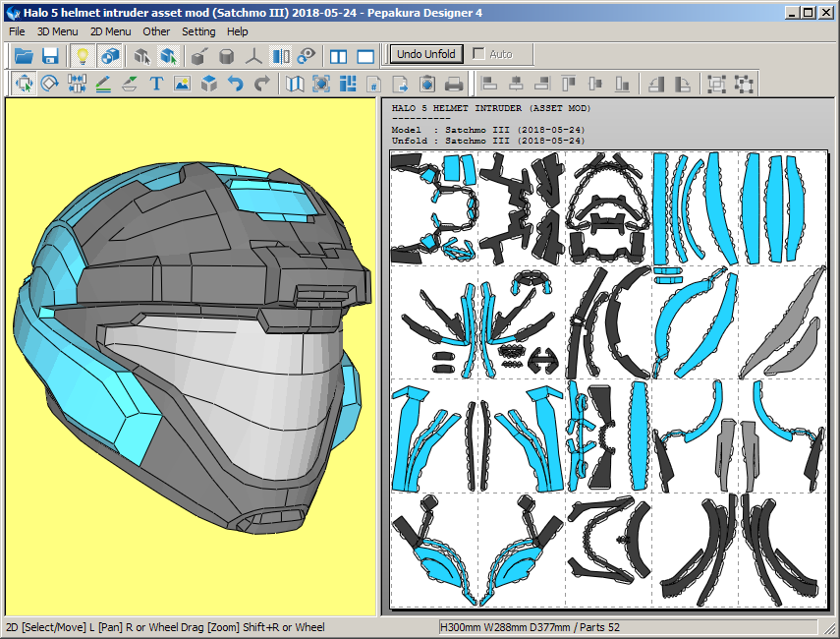Select the Text tool (T icon)
This screenshot has width=840, height=639.
[x=156, y=85]
